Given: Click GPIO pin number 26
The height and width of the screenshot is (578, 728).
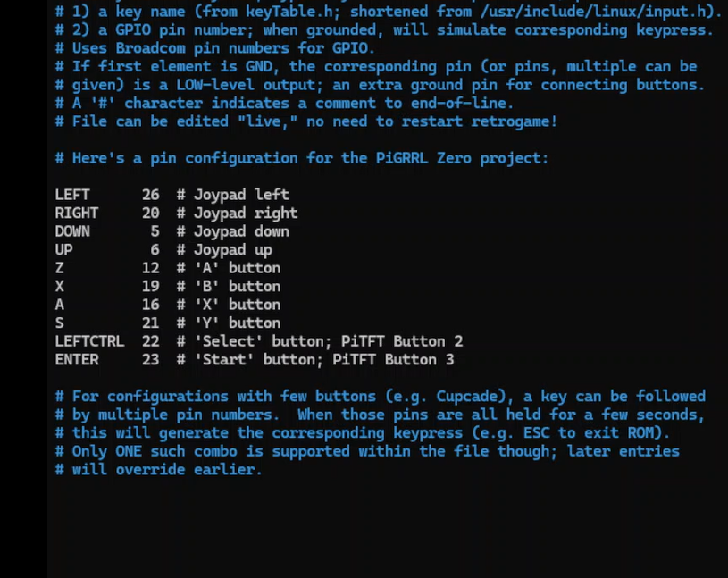Looking at the screenshot, I should pyautogui.click(x=150, y=195).
